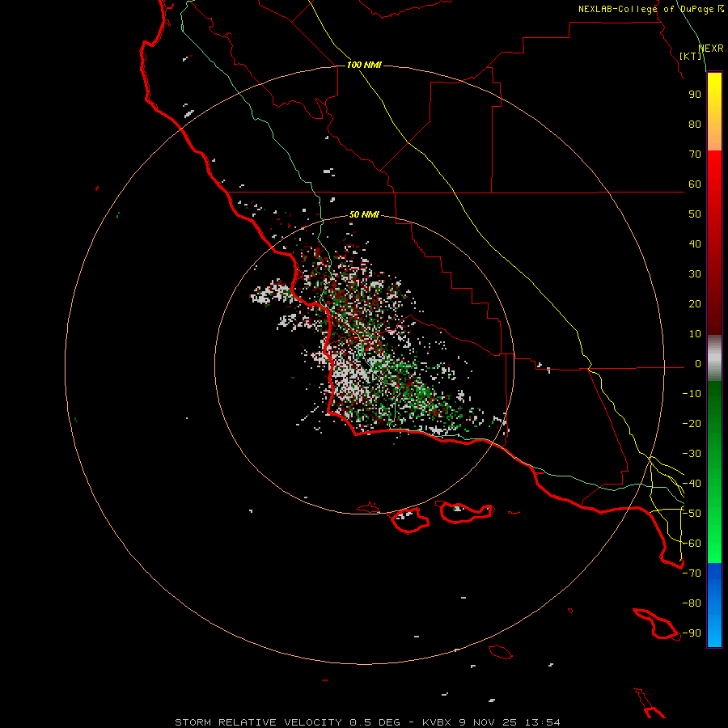Screen dimensions: 728x728
Task: Click the -90 knot label on the scale
Action: [692, 633]
